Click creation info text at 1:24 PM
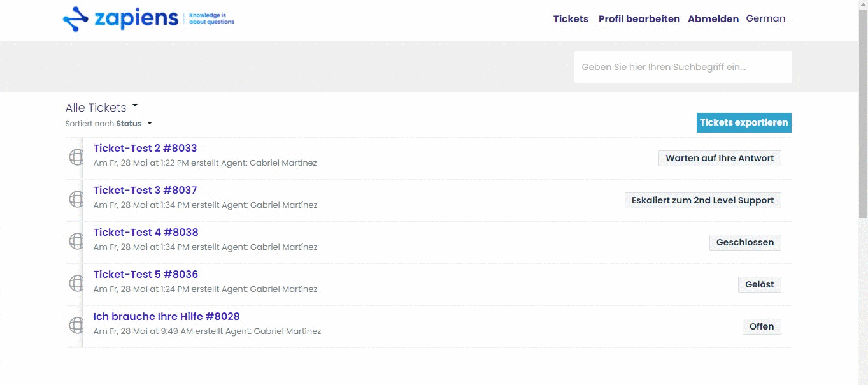Image resolution: width=868 pixels, height=385 pixels. tap(205, 289)
